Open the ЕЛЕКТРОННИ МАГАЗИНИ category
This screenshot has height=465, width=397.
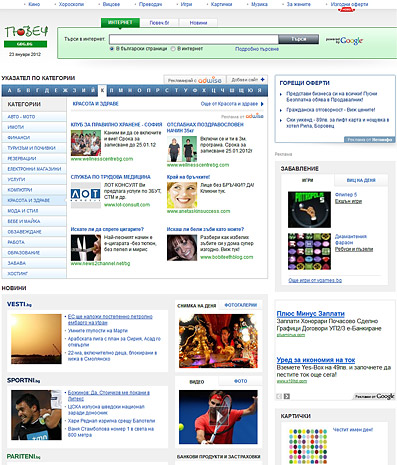pos(34,169)
